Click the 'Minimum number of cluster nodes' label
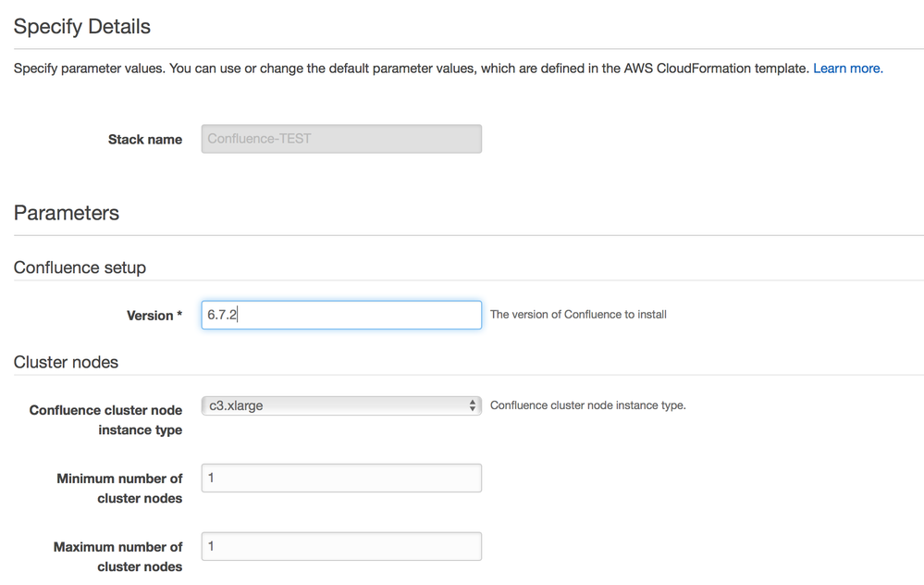 (119, 489)
